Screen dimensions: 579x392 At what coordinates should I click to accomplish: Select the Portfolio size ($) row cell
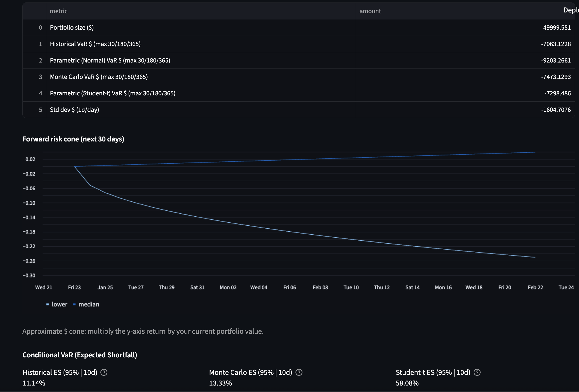[72, 27]
